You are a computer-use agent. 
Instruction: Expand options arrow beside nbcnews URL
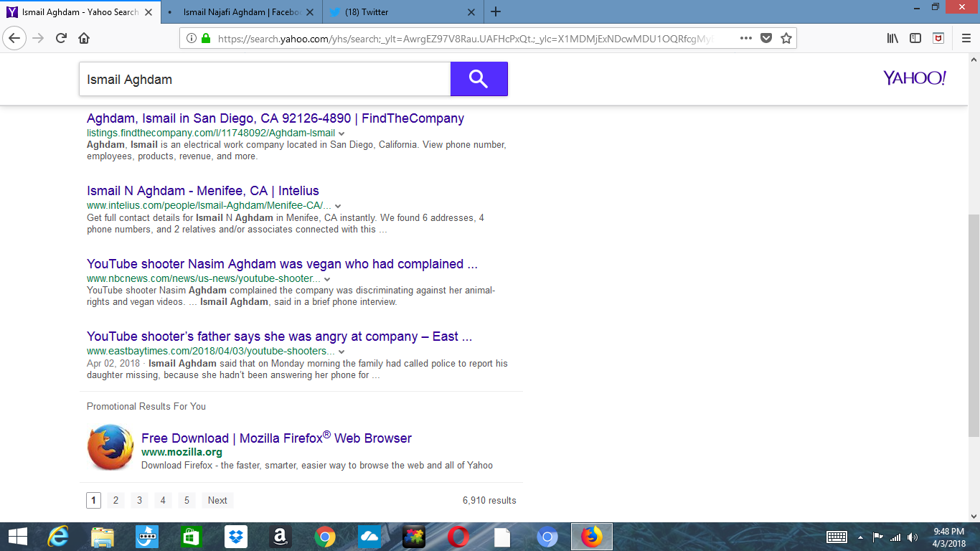327,279
